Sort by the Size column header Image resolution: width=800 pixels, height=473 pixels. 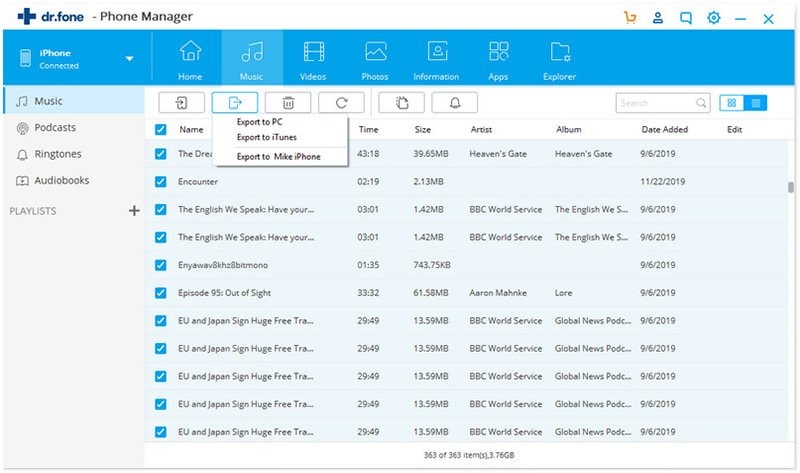[423, 130]
